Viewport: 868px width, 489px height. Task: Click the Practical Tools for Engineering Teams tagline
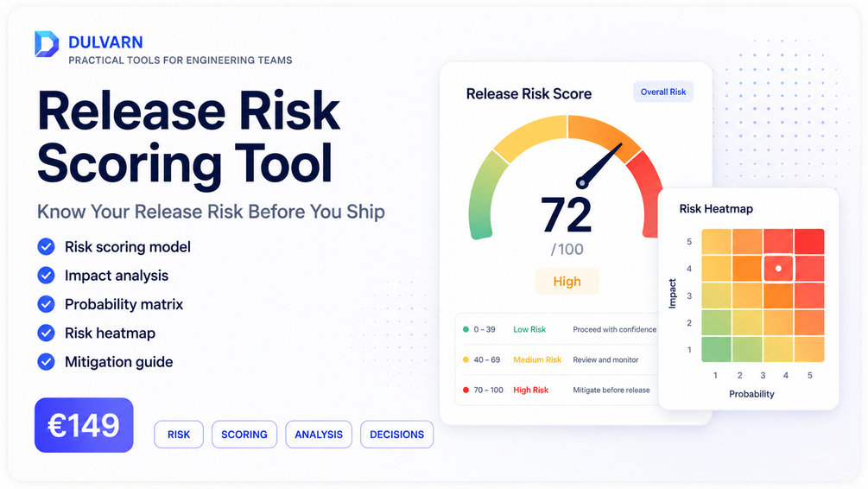[x=181, y=60]
